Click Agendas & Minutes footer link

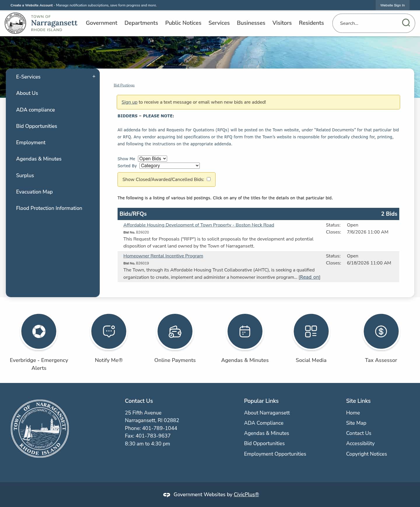click(267, 433)
